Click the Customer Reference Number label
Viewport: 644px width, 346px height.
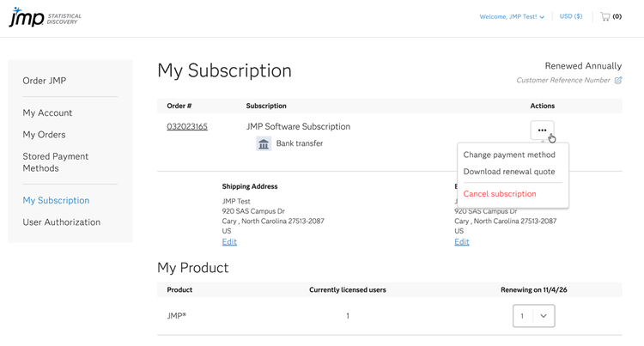563,81
